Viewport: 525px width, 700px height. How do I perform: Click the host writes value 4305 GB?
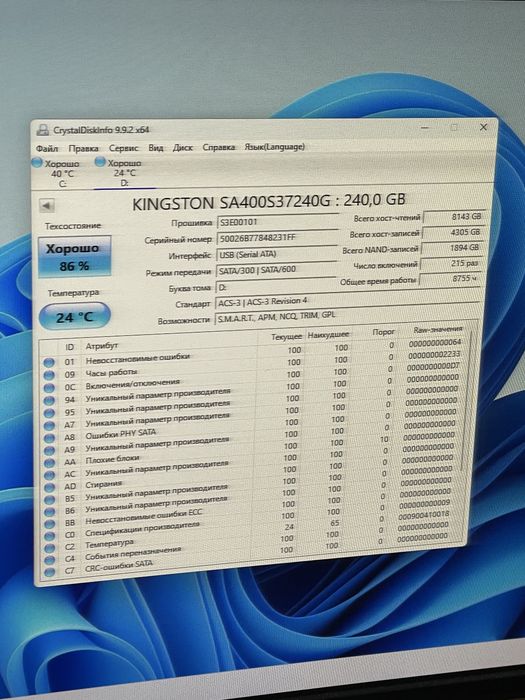click(x=453, y=232)
